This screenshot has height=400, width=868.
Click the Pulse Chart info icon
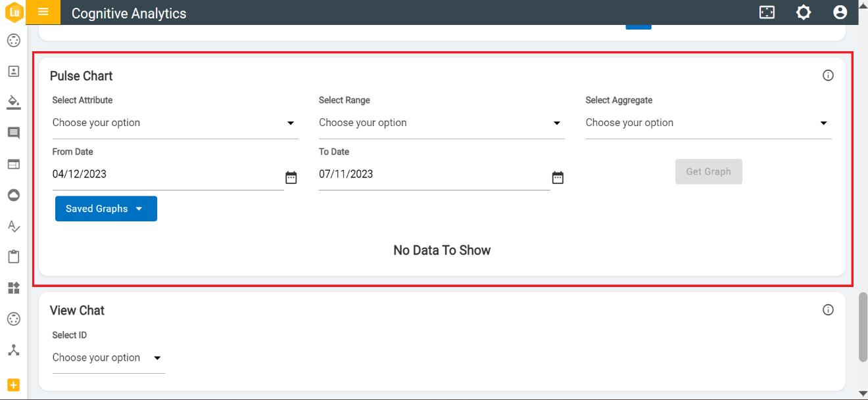click(x=828, y=76)
